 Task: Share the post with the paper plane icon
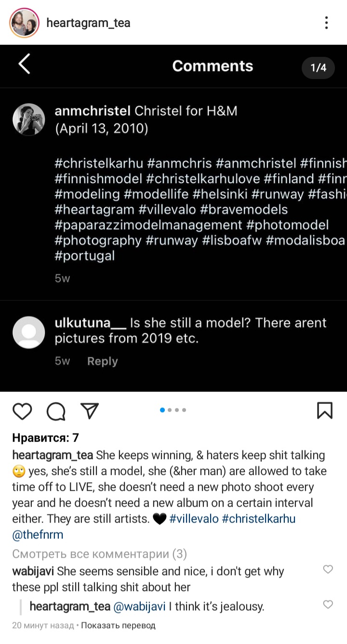click(90, 410)
